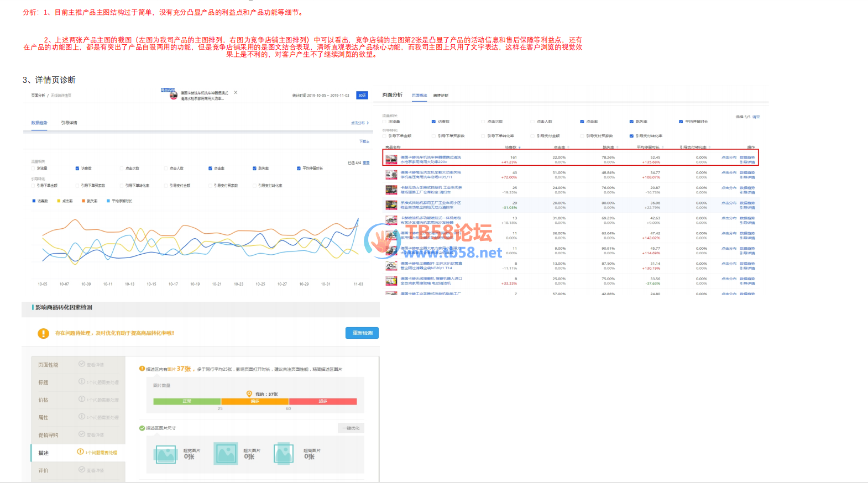Click the 超高图片 image icon
Image resolution: width=868 pixels, height=483 pixels.
[284, 454]
